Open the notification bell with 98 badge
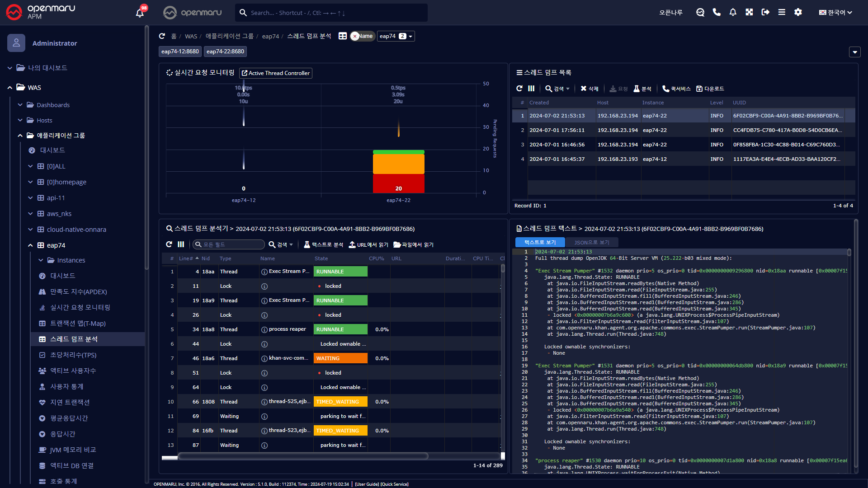 click(x=140, y=13)
